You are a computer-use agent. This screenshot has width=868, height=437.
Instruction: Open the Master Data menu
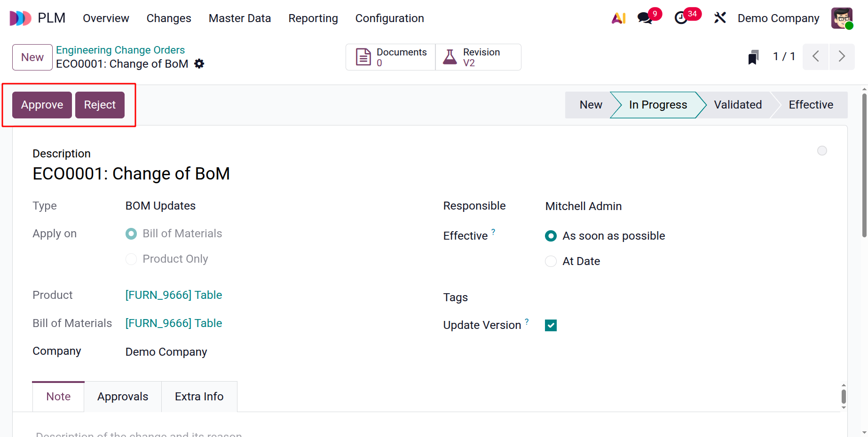[x=240, y=18]
